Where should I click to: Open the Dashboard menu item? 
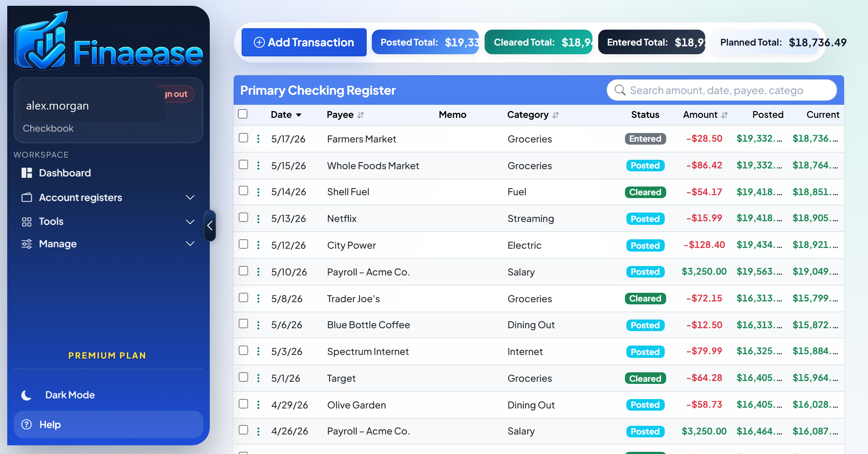coord(108,173)
